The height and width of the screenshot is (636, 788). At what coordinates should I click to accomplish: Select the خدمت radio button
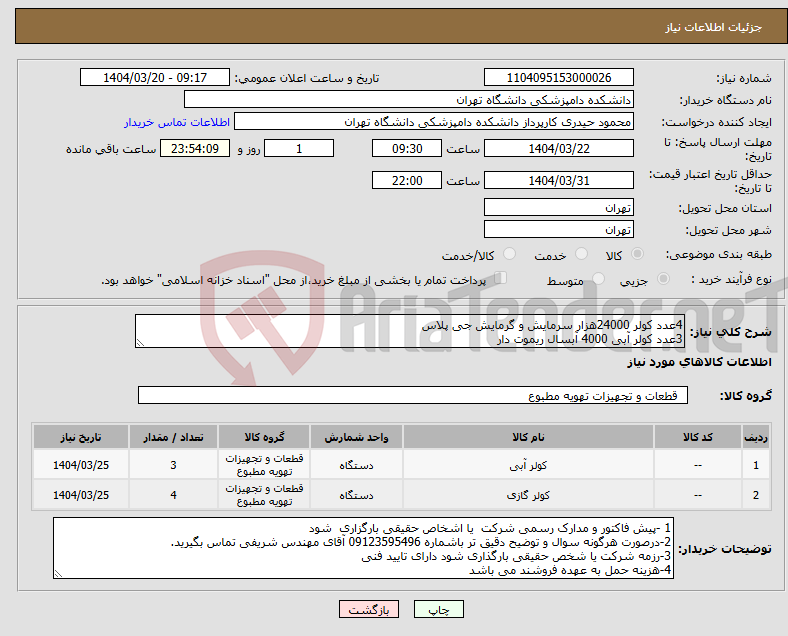(581, 254)
